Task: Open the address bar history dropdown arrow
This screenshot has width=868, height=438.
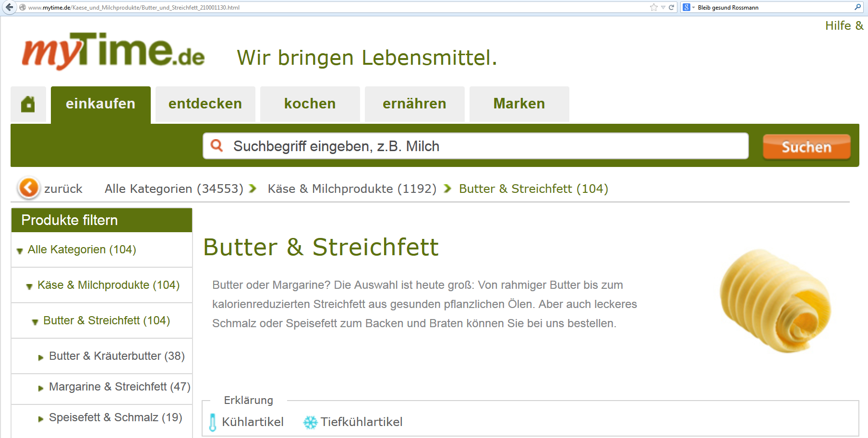Action: pos(663,7)
